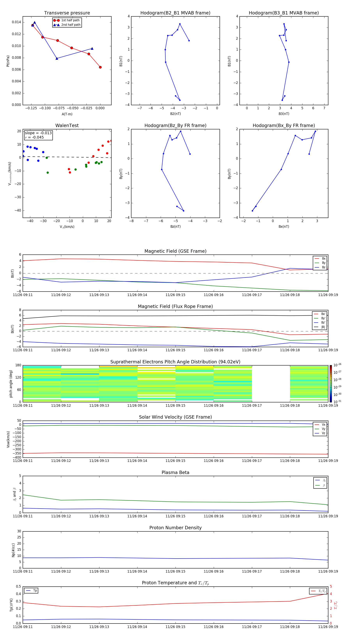Click the '1st half path' legend entry

tap(67, 20)
